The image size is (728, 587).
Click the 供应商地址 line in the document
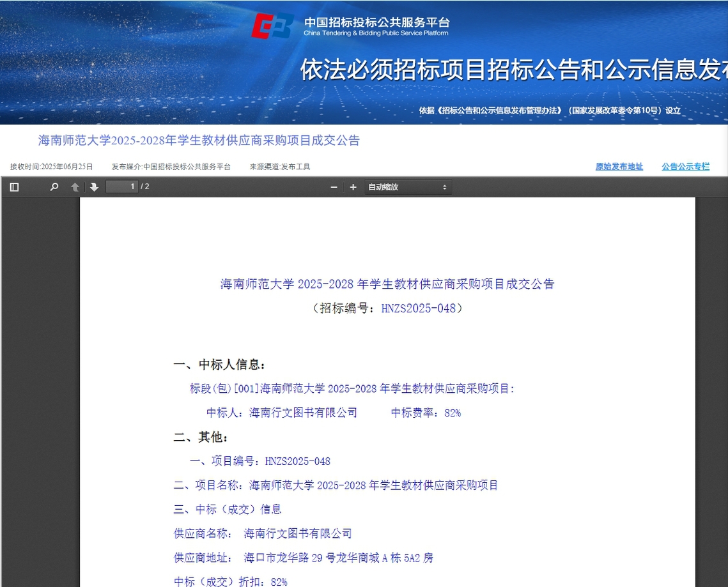click(x=303, y=558)
